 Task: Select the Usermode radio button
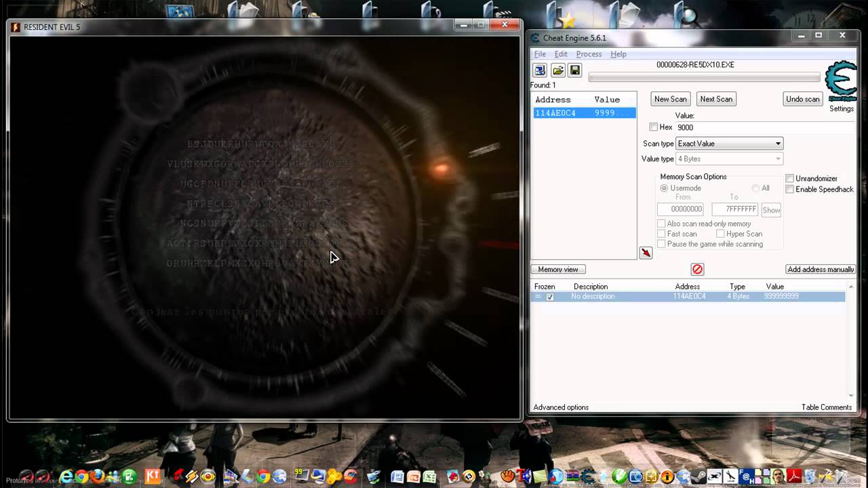coord(665,188)
